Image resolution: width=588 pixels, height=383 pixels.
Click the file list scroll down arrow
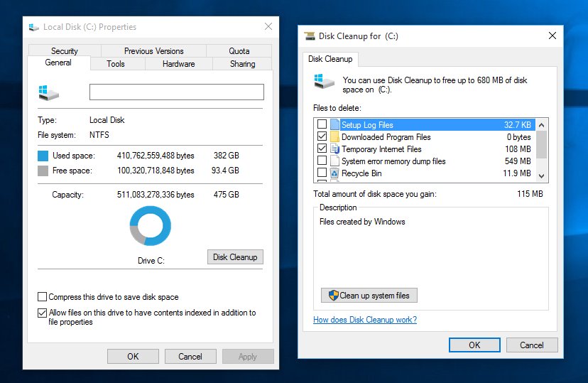[x=542, y=176]
